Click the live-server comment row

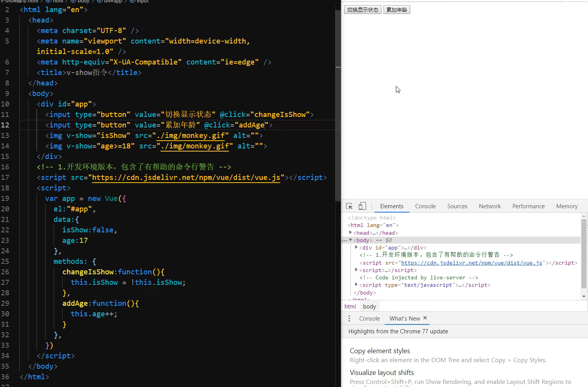coord(418,278)
